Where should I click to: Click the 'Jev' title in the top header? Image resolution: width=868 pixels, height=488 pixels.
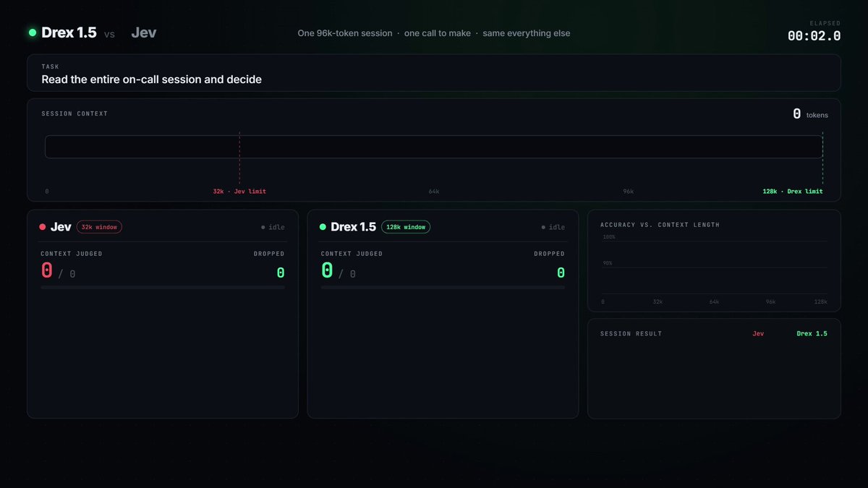(144, 33)
